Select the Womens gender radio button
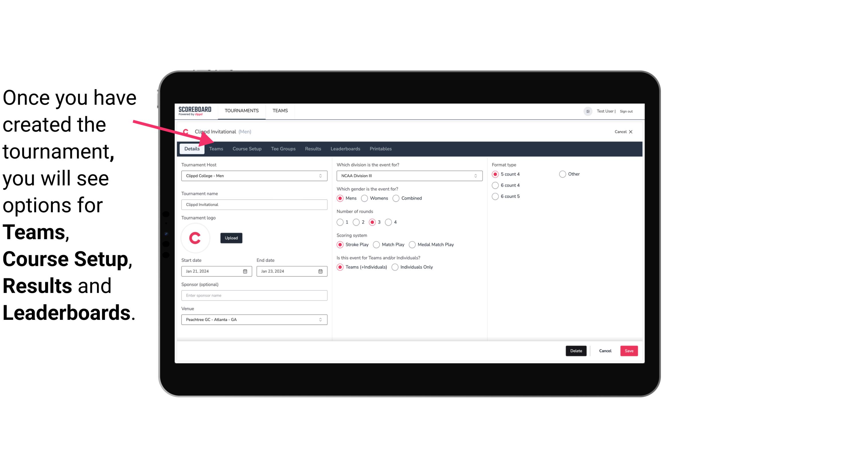 (x=365, y=198)
